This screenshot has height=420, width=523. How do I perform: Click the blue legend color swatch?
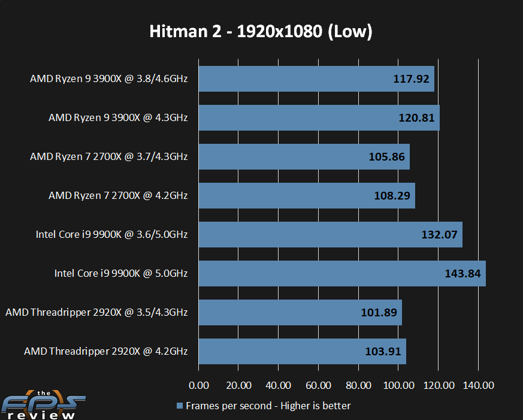click(180, 406)
